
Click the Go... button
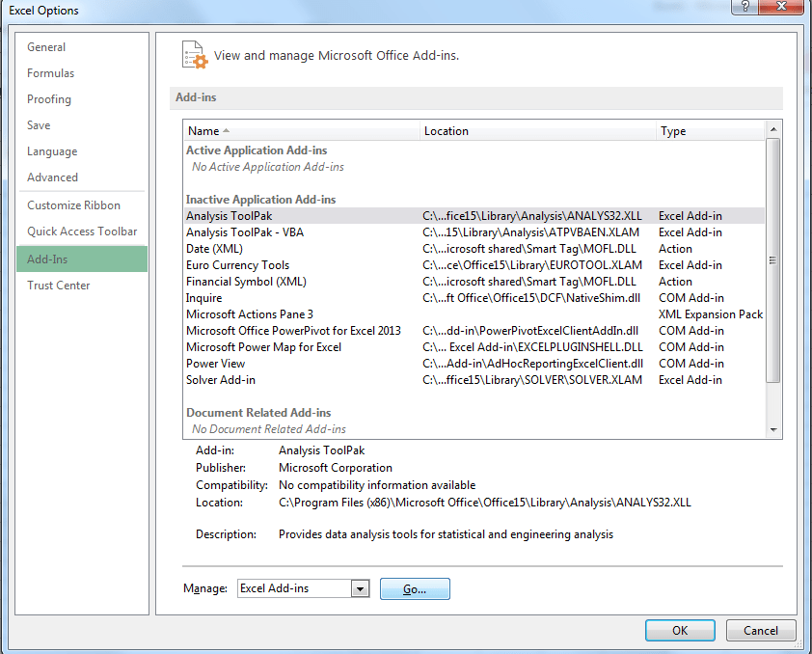pos(415,589)
